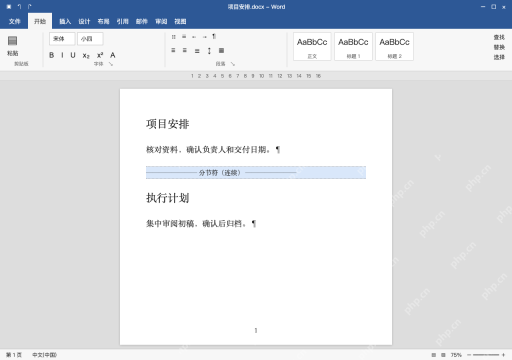Click the zoom out minus icon
512x360 pixels.
(469, 355)
